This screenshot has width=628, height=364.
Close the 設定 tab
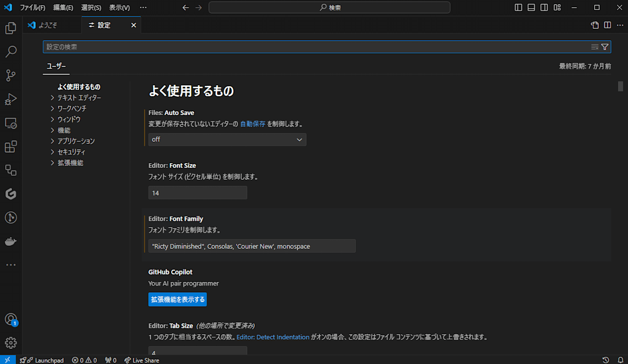click(133, 25)
